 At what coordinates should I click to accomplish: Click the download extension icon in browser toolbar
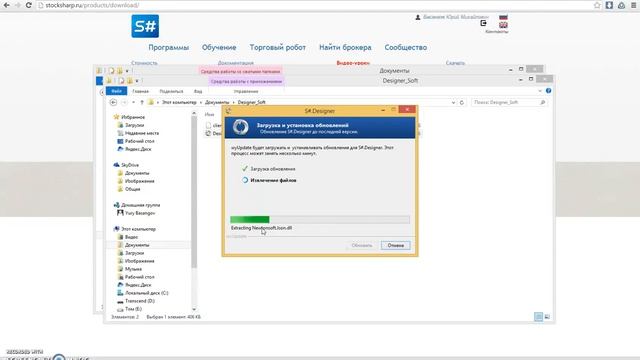click(x=609, y=5)
